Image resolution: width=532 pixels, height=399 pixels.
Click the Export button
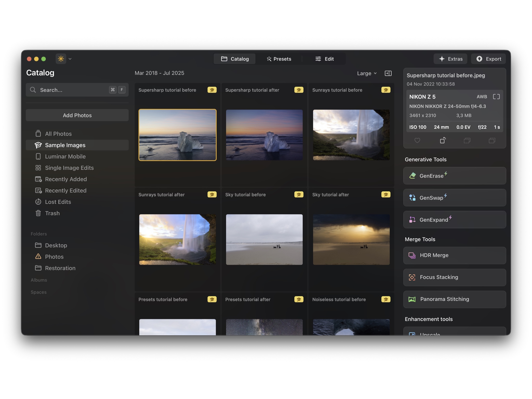coord(488,59)
